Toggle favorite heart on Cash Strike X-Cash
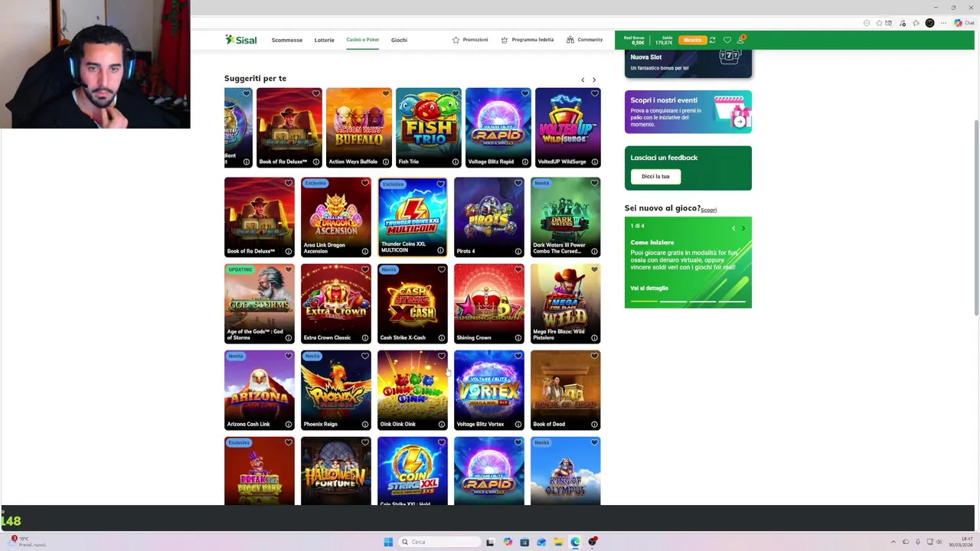The width and height of the screenshot is (980, 551). (441, 269)
